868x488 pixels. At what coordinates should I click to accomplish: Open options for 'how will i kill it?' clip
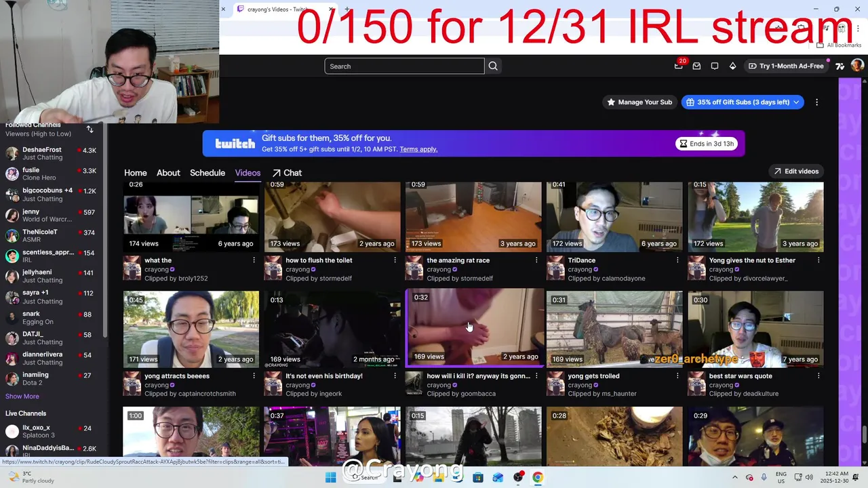point(536,375)
